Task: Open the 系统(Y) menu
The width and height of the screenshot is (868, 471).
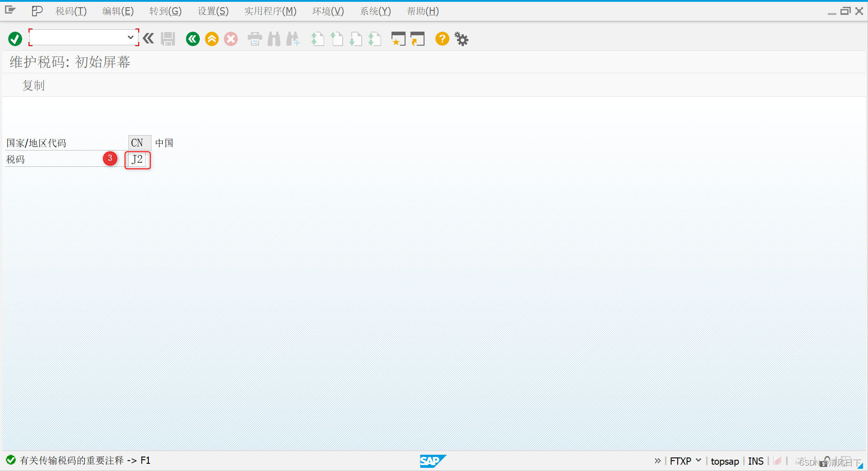Action: point(375,11)
